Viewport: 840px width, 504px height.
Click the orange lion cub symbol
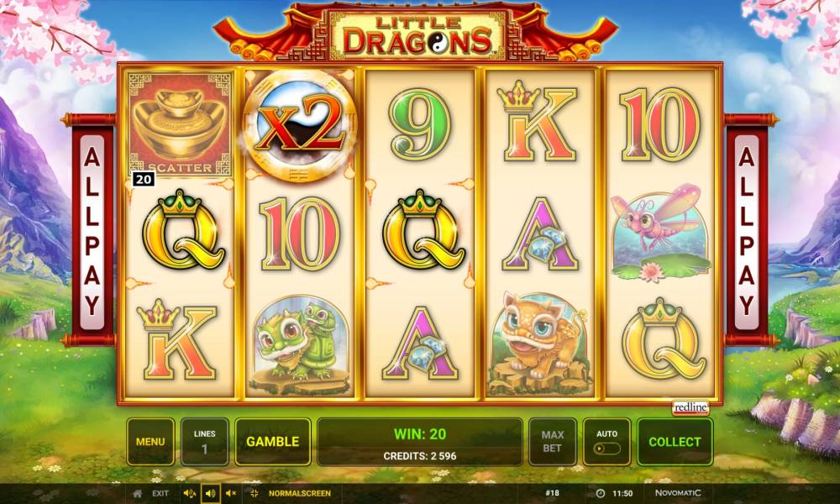(539, 343)
